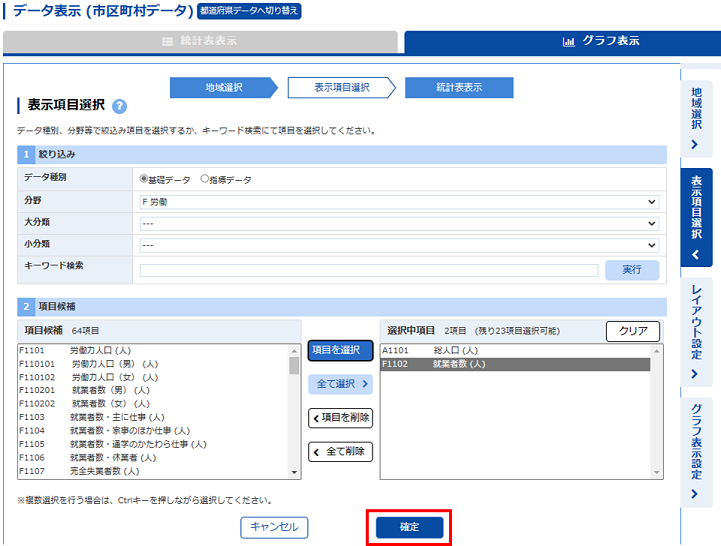The height and width of the screenshot is (546, 721).
Task: Select F1107 完全失業者数 (人) item
Action: [154, 471]
